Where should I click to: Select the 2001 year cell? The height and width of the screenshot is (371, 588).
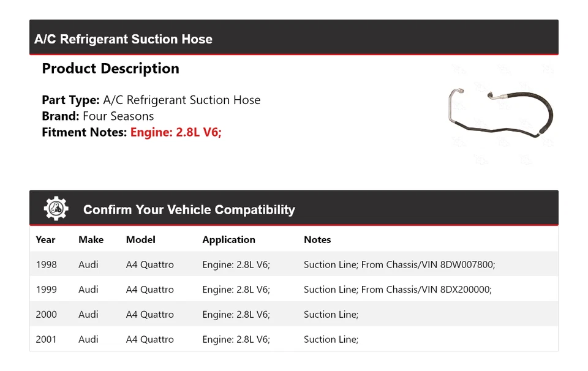46,339
